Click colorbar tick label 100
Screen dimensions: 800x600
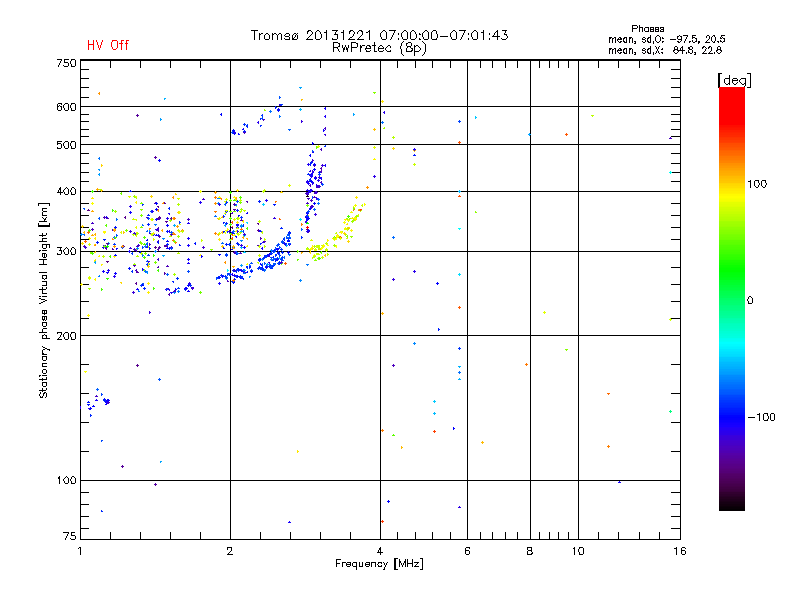757,184
